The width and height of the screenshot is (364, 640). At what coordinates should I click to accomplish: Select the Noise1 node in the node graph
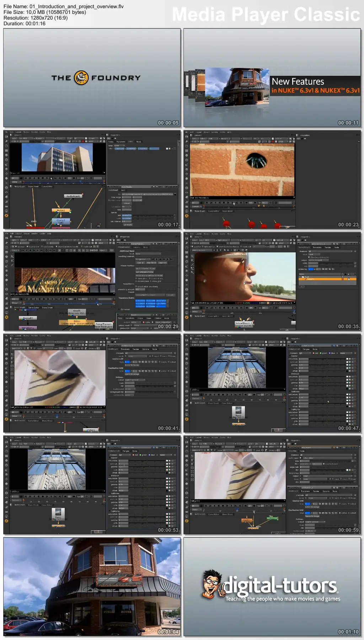point(61,210)
